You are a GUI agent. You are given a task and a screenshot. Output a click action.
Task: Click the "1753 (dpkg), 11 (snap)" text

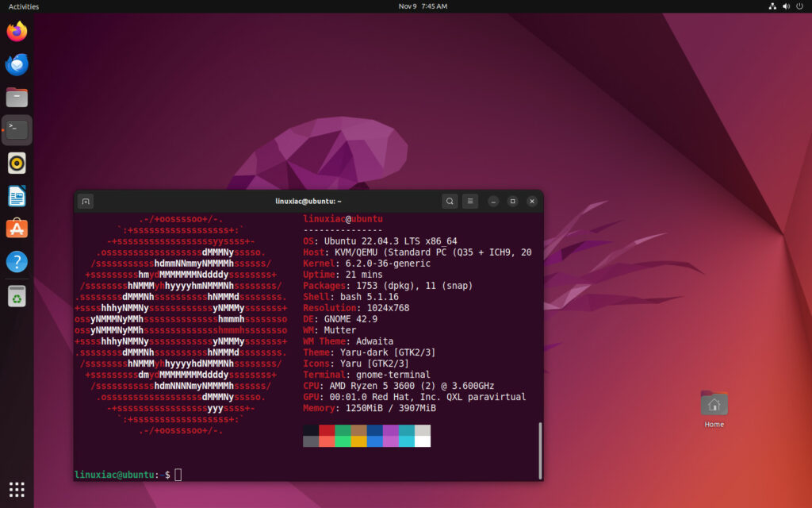coord(414,286)
